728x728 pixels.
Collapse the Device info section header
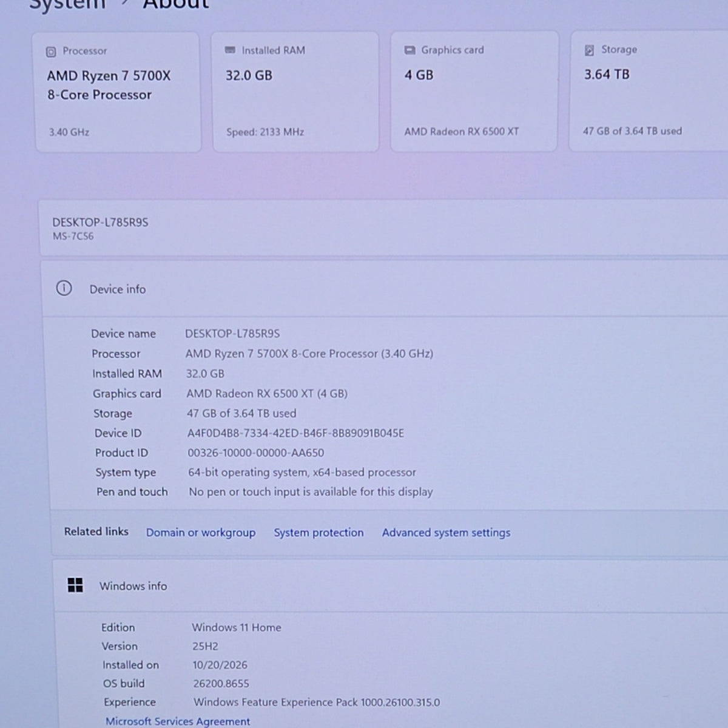tap(385, 289)
